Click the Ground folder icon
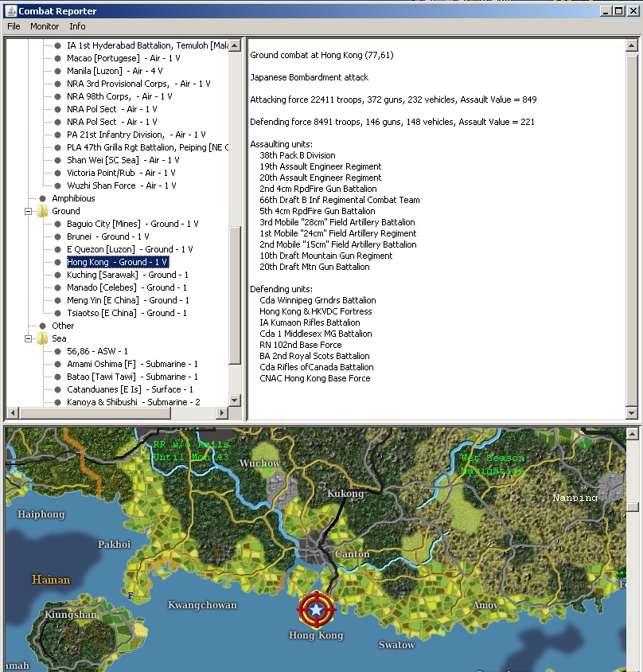 tap(43, 211)
